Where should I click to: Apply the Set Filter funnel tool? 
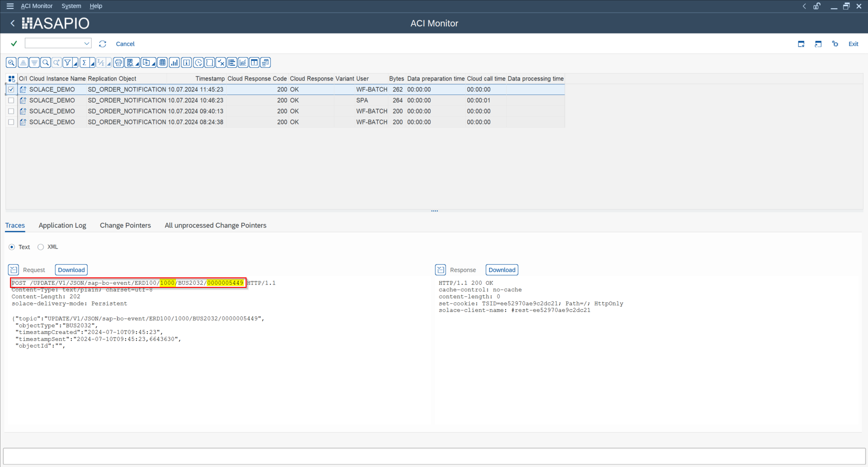tap(67, 62)
